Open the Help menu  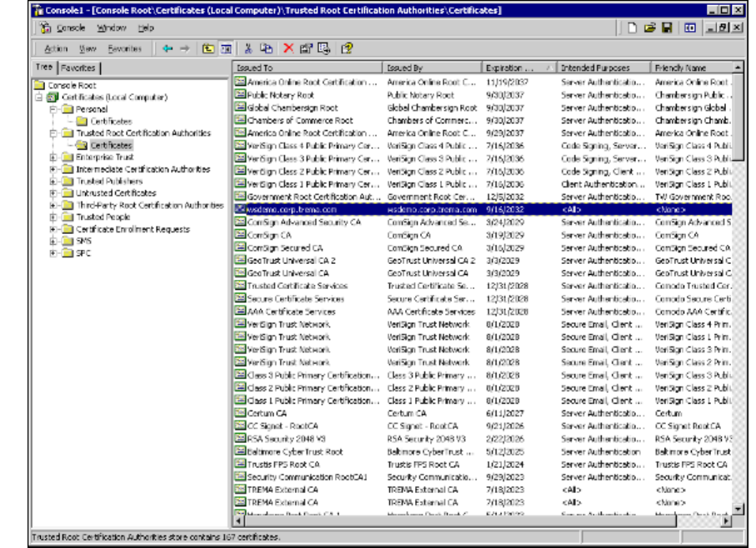pos(146,28)
